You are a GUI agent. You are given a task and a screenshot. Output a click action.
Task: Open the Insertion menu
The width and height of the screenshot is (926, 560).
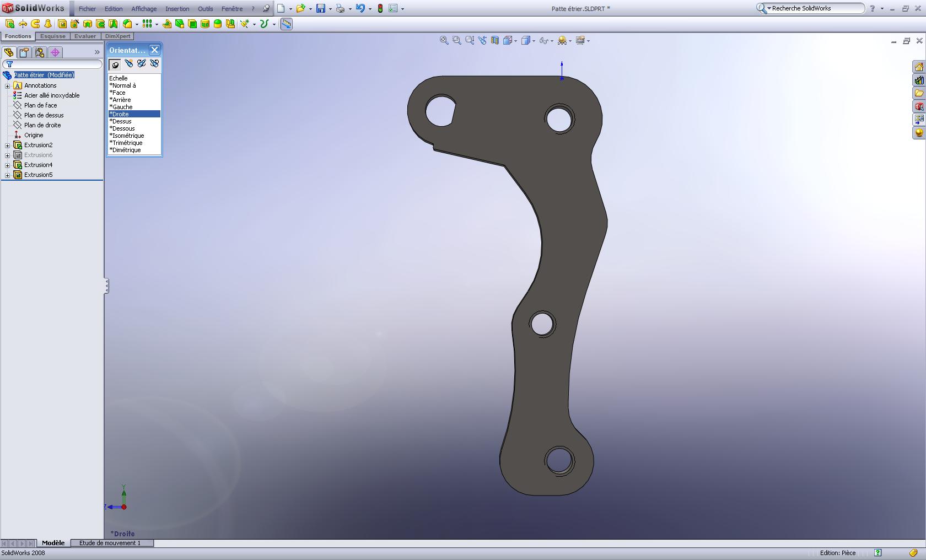177,9
